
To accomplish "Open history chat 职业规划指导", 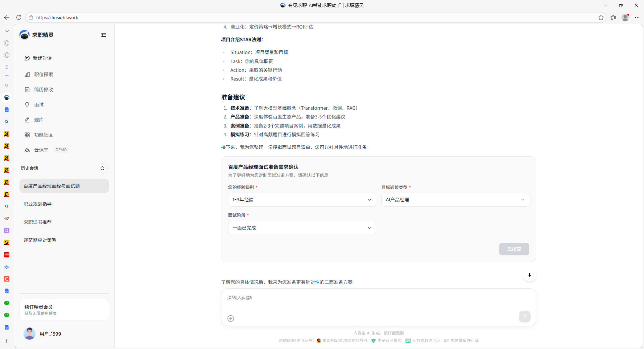I will point(64,204).
